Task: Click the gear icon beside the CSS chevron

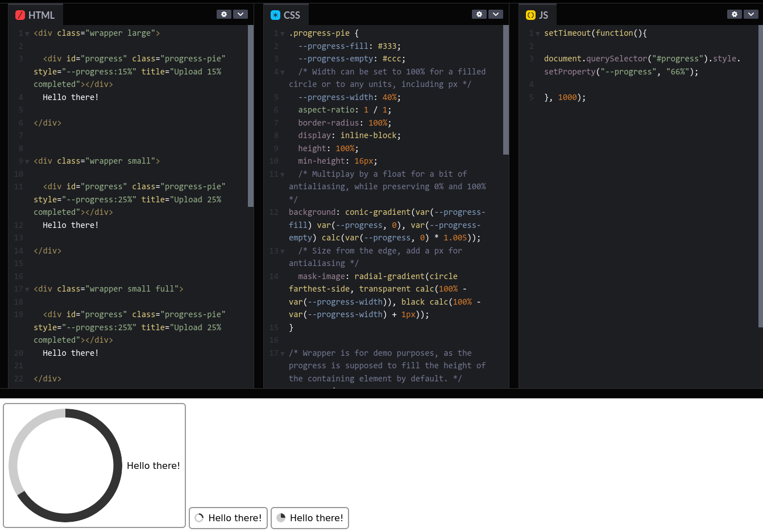Action: pos(479,14)
